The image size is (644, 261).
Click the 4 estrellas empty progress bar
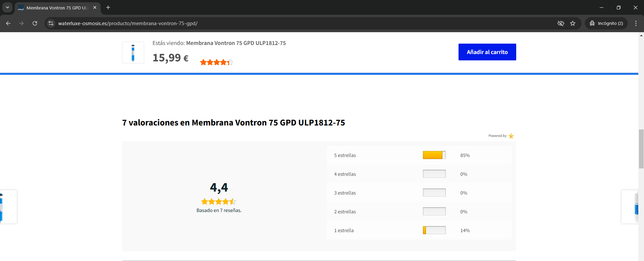pyautogui.click(x=434, y=174)
